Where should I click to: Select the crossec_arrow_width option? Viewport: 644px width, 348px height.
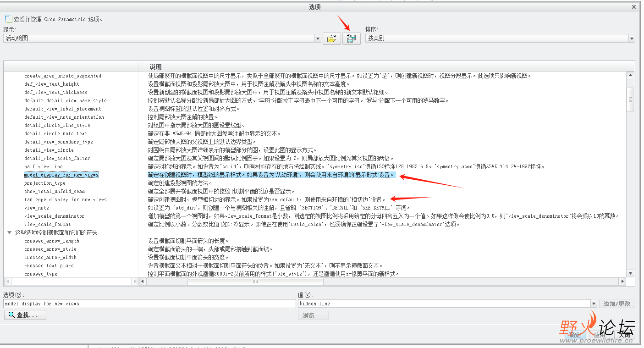point(50,258)
